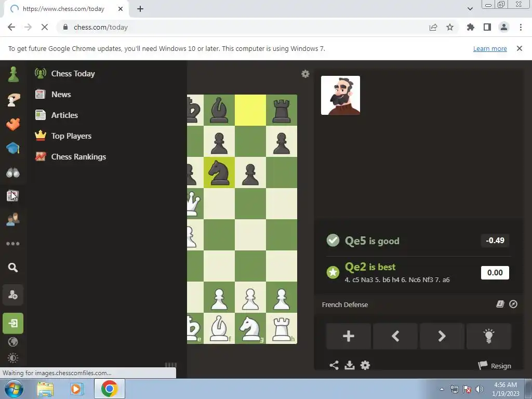Click the French Defense opening name
The width and height of the screenshot is (532, 399).
click(345, 304)
